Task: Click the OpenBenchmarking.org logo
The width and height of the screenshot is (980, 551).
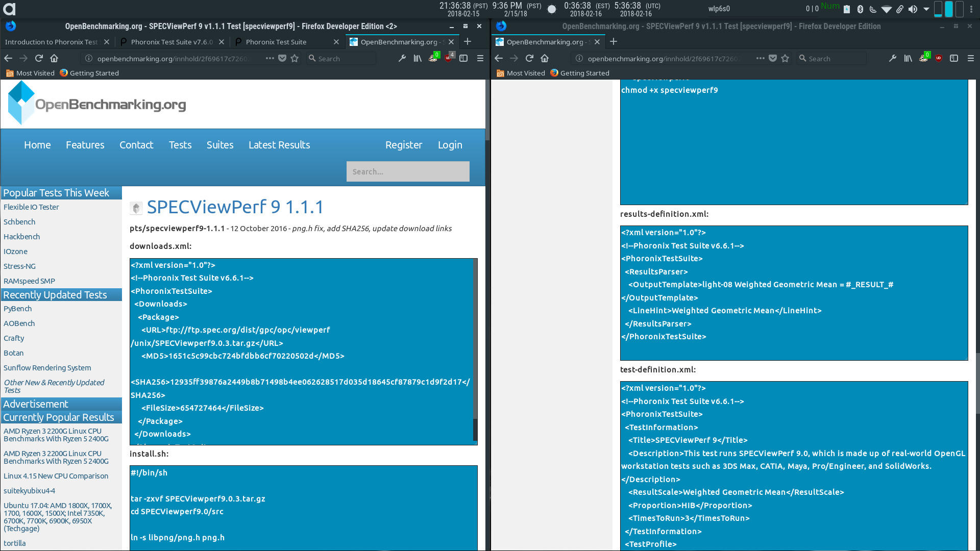Action: [x=97, y=104]
